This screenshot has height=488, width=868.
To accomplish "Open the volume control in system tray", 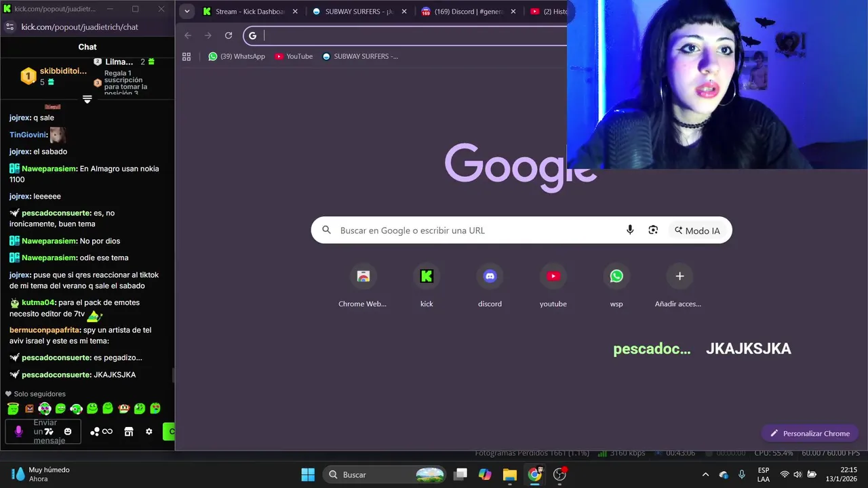I will [797, 474].
